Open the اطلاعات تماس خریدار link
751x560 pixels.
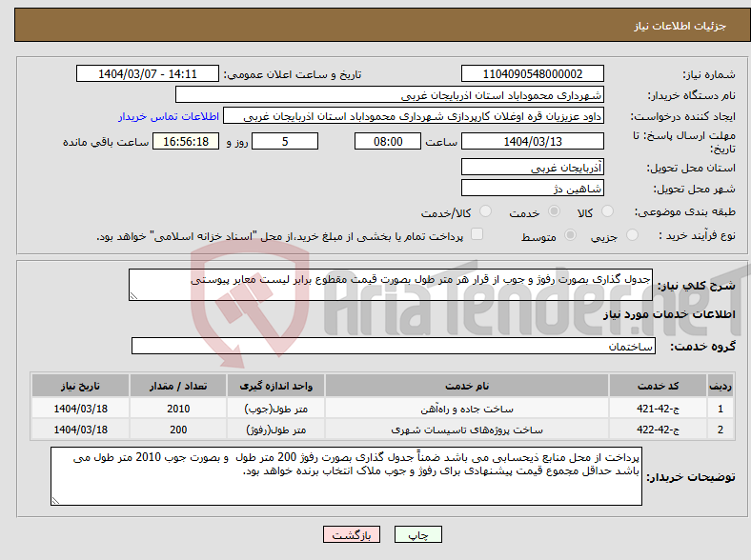click(x=169, y=116)
